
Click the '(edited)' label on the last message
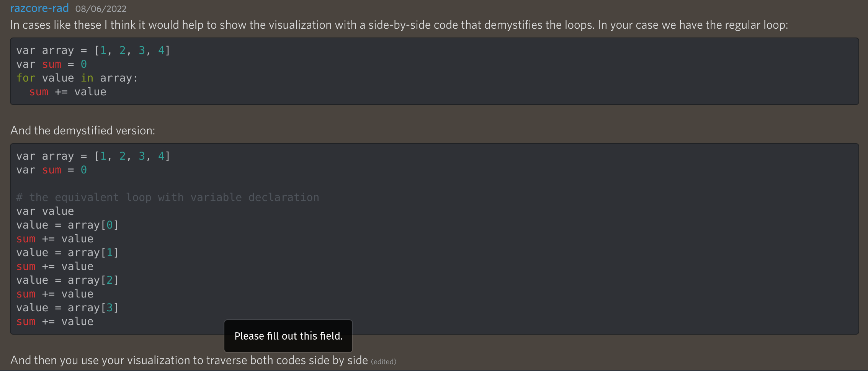pos(383,361)
